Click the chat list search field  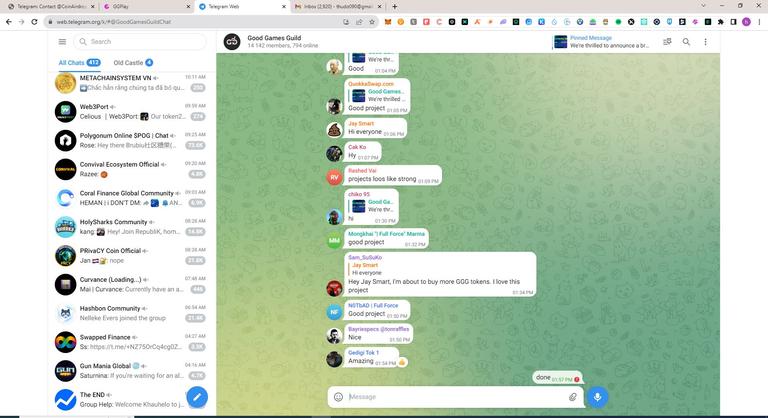tap(140, 42)
